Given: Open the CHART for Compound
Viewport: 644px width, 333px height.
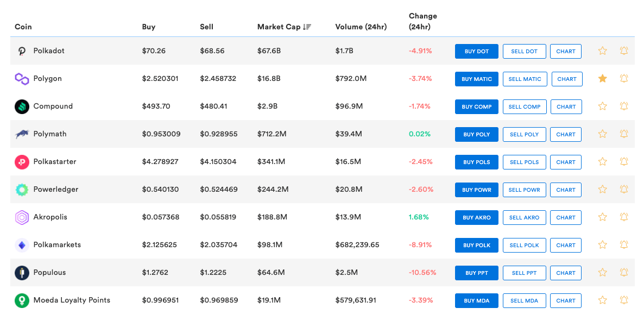Looking at the screenshot, I should click(566, 107).
